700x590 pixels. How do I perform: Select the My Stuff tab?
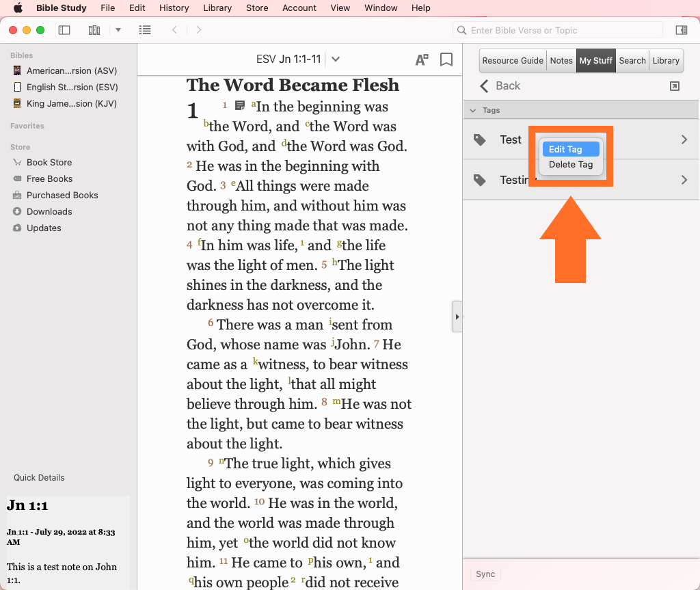(x=595, y=60)
